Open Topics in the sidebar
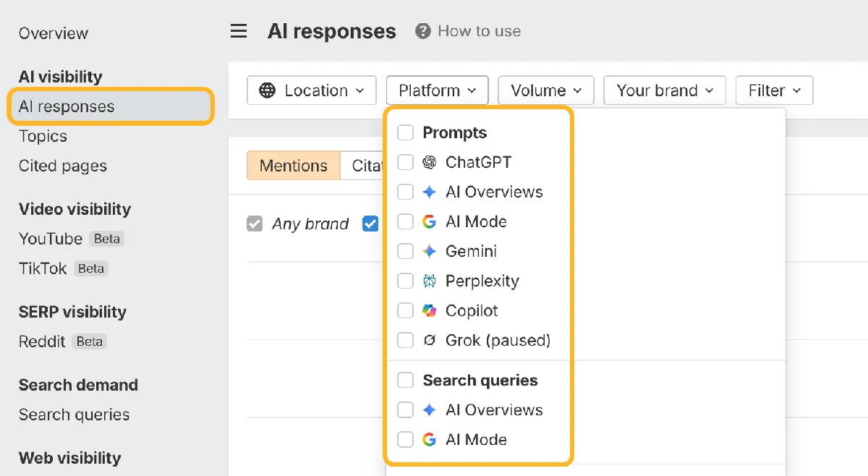868x476 pixels. coord(43,136)
